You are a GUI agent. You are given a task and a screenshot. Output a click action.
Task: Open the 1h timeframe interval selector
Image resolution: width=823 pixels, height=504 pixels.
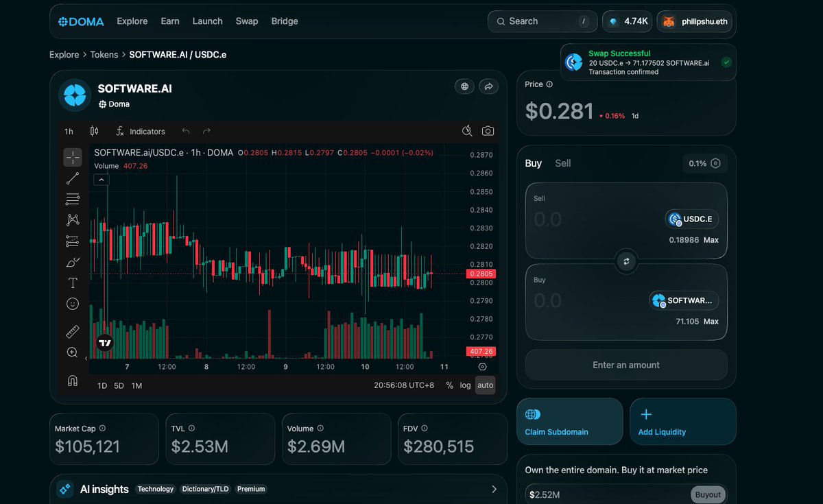69,131
